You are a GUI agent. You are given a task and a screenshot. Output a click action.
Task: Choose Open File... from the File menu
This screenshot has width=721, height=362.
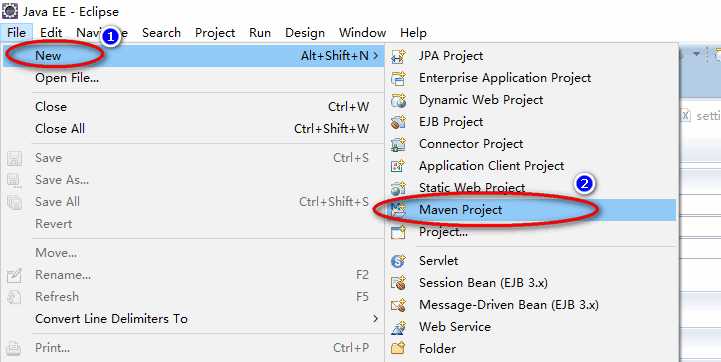pos(67,78)
